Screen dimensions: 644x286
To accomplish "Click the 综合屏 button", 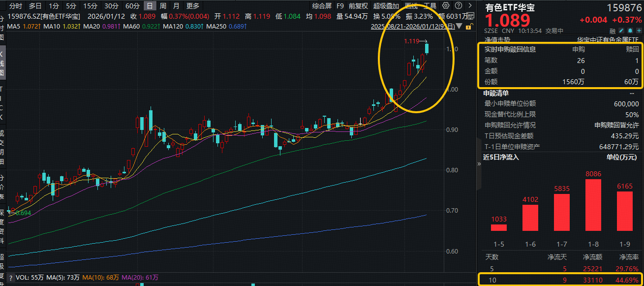I will coord(322,6).
